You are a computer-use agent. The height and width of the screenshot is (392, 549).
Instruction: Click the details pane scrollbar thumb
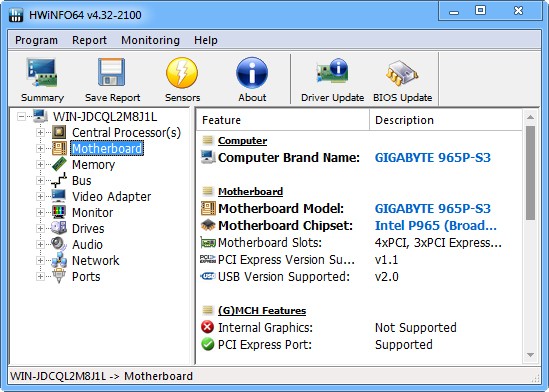pos(530,173)
